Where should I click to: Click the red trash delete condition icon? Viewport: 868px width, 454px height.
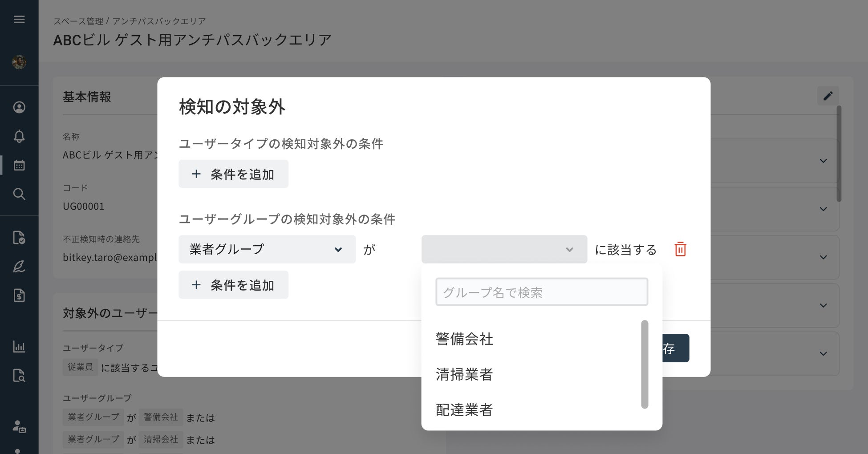click(680, 249)
